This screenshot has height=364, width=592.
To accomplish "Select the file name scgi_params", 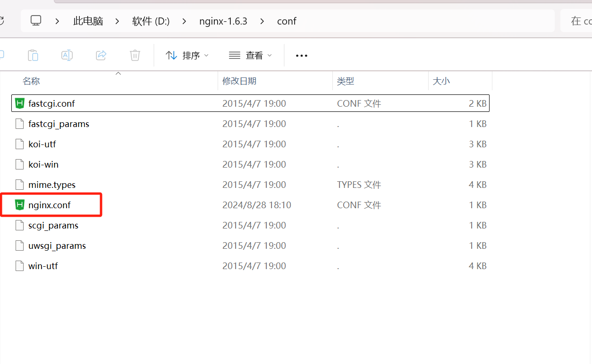I will [x=53, y=225].
